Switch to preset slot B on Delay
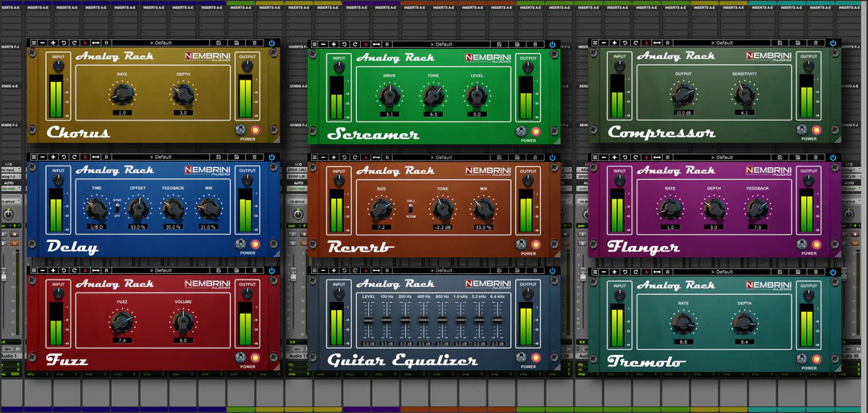Image resolution: width=868 pixels, height=413 pixels. click(x=106, y=157)
